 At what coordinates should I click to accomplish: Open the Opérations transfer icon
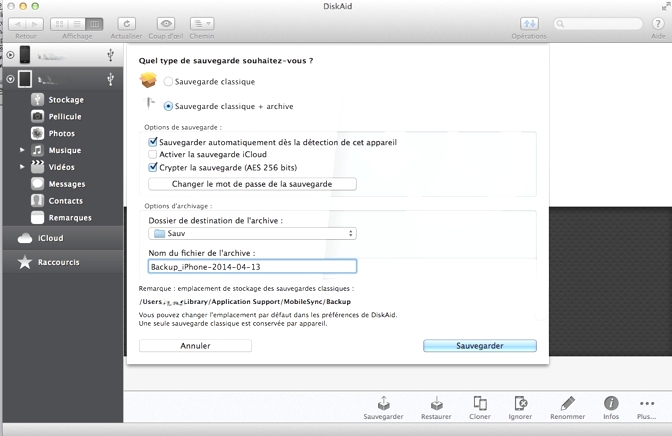pos(529,23)
